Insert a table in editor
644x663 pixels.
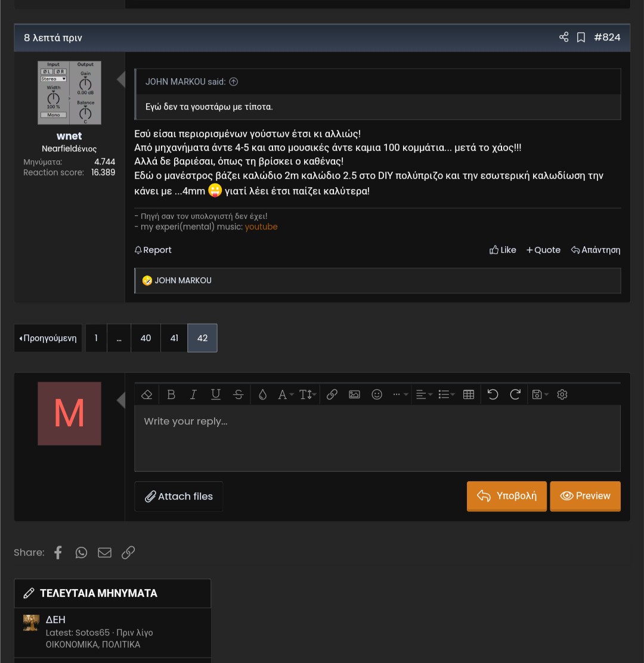[469, 395]
